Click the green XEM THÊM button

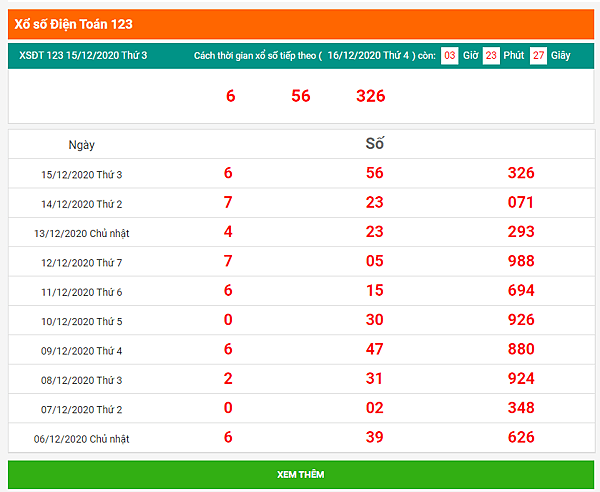tap(301, 474)
